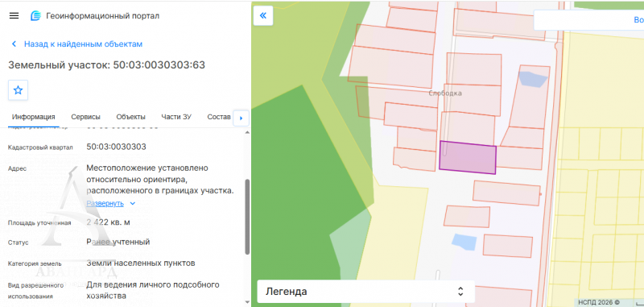Select Для ведения личного подсобного хозяйства text

point(153,290)
